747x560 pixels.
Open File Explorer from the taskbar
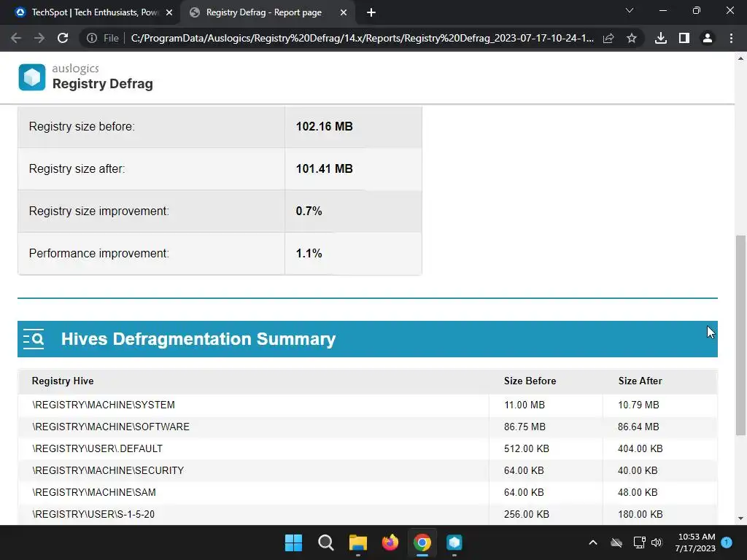coord(357,542)
